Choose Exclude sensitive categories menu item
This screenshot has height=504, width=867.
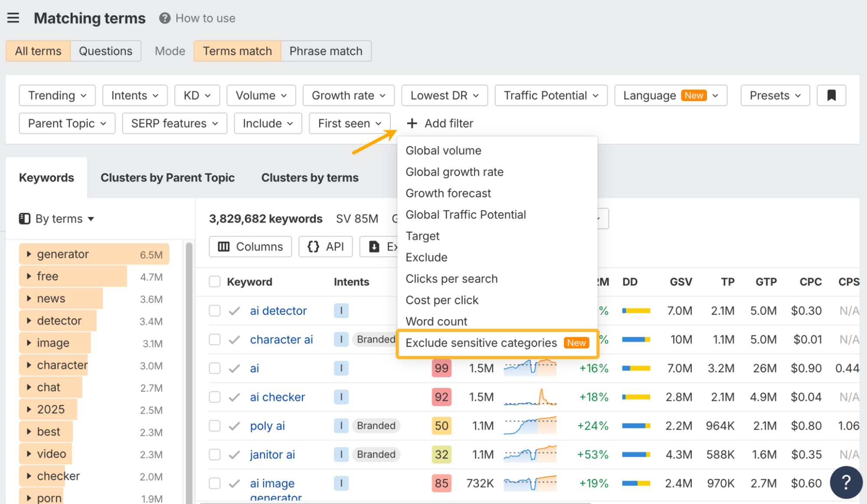481,343
